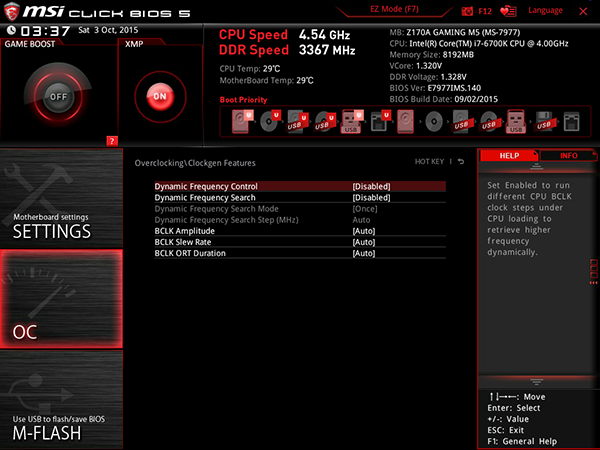600x450 pixels.
Task: Open the Language menu
Action: pos(545,10)
